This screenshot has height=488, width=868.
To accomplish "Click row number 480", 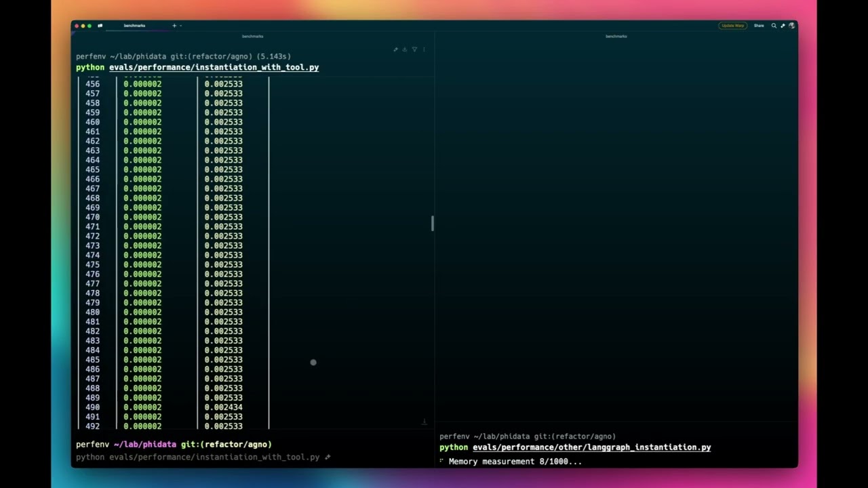I will [92, 312].
